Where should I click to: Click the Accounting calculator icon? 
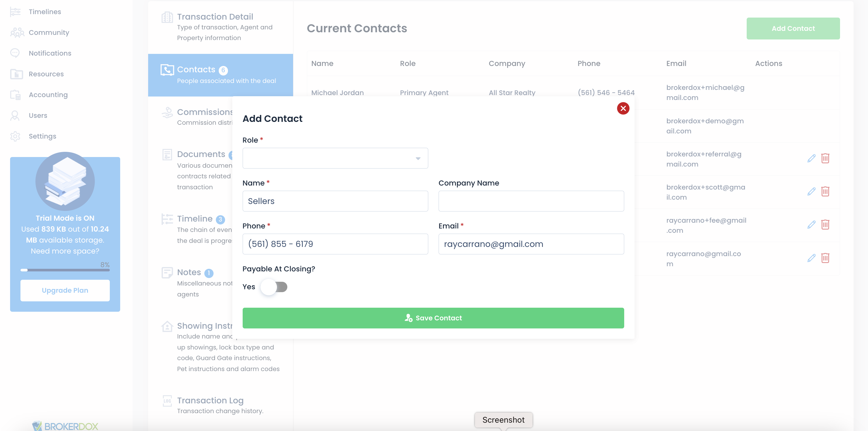click(x=16, y=95)
